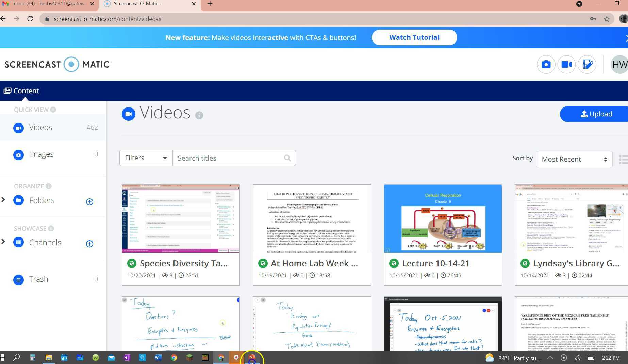Viewport: 628px width, 364px height.
Task: Open Microsoft Word from the taskbar
Action: point(158,358)
